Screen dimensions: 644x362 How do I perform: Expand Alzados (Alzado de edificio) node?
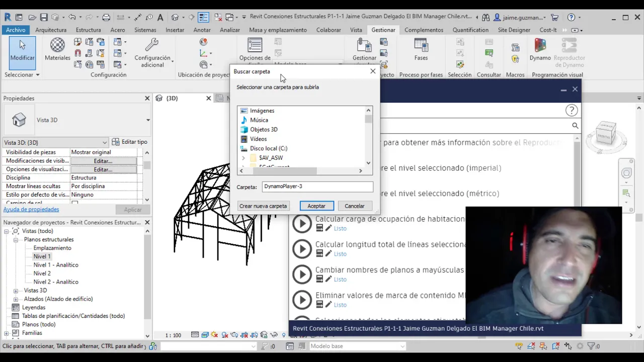coord(16,299)
